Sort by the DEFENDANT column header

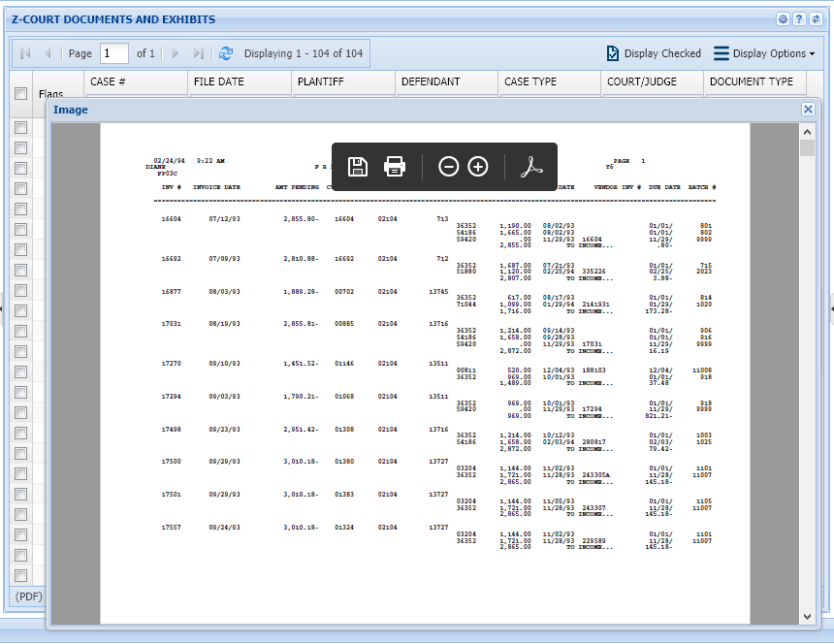tap(431, 81)
